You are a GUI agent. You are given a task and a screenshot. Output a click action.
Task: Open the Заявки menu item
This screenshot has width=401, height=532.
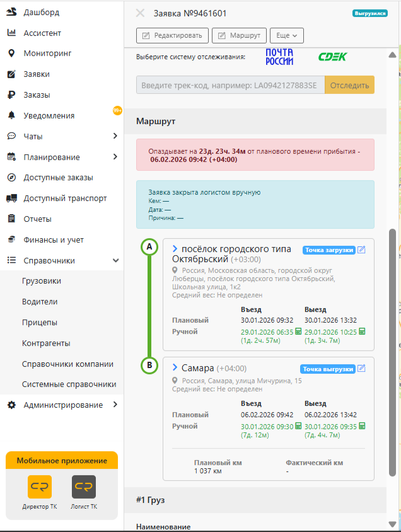37,74
